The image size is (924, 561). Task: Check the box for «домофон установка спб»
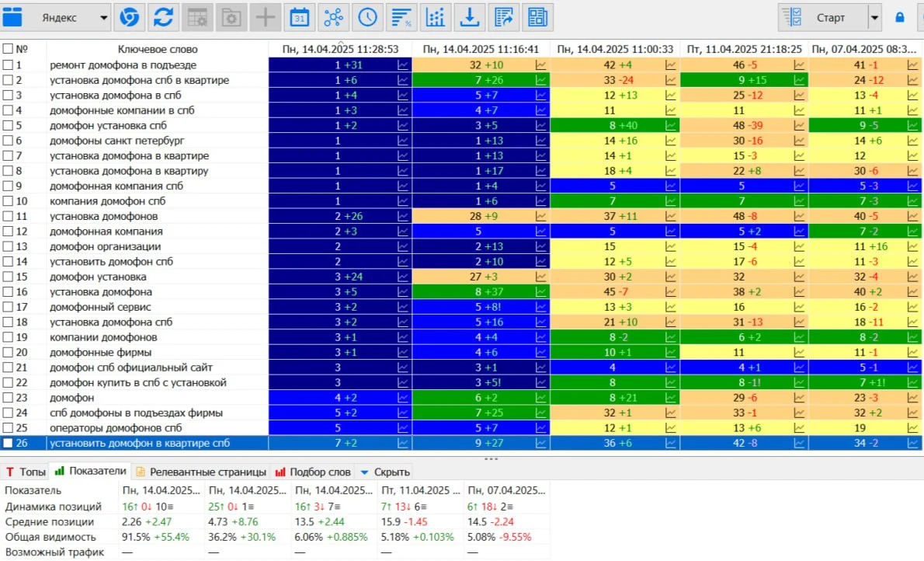pyautogui.click(x=8, y=125)
